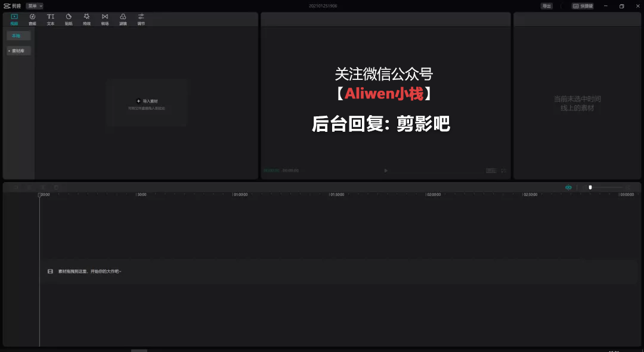This screenshot has width=644, height=352.
Task: Click the 01:00:00 ruler mark
Action: click(241, 194)
